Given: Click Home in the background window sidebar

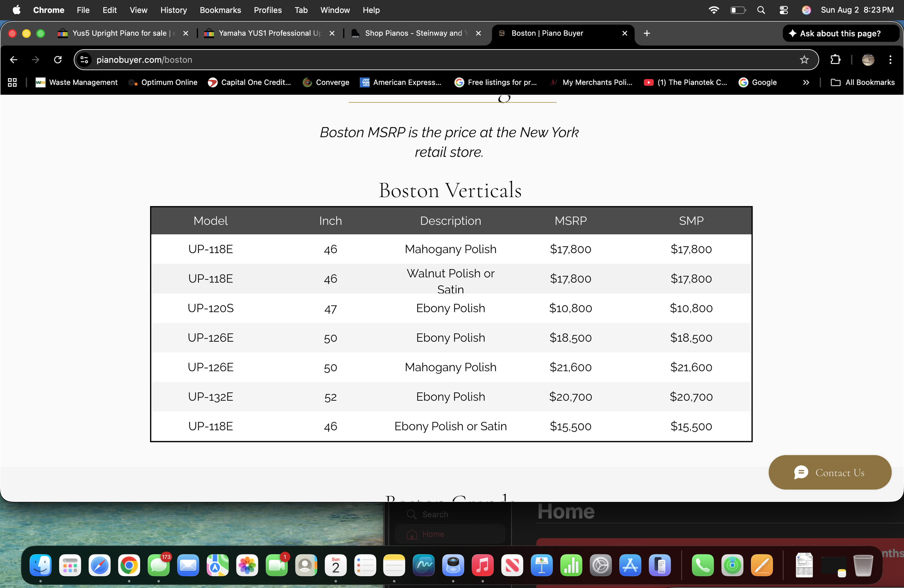Looking at the screenshot, I should (450, 534).
